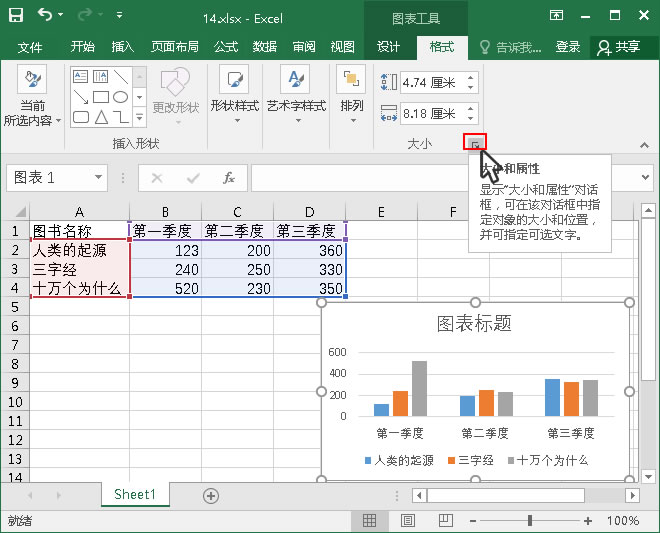Click the shape width field 8.18 厘米

coord(431,114)
